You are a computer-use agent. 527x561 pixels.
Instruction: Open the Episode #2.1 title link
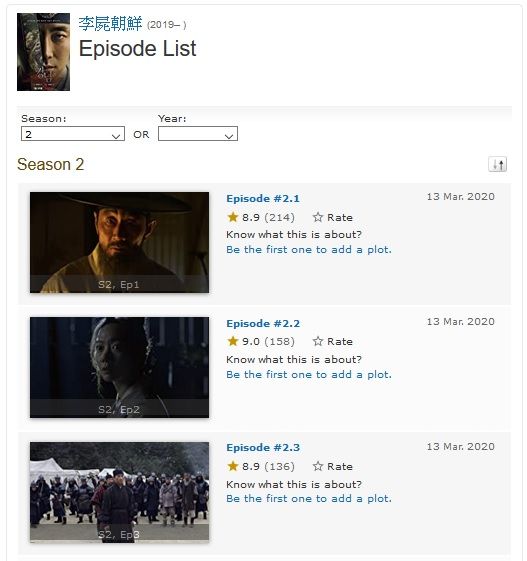pyautogui.click(x=263, y=199)
